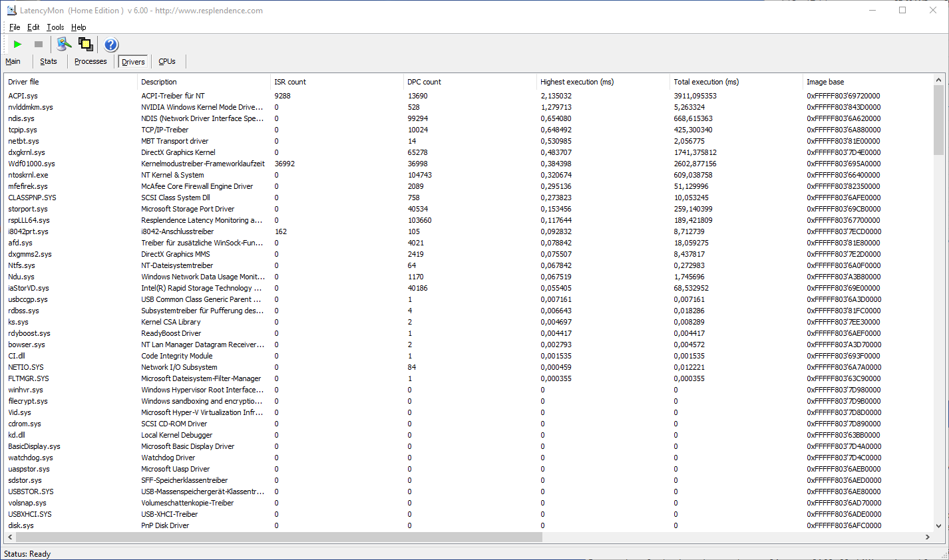949x560 pixels.
Task: Click the horizontal scrollbar right arrow
Action: tap(928, 537)
